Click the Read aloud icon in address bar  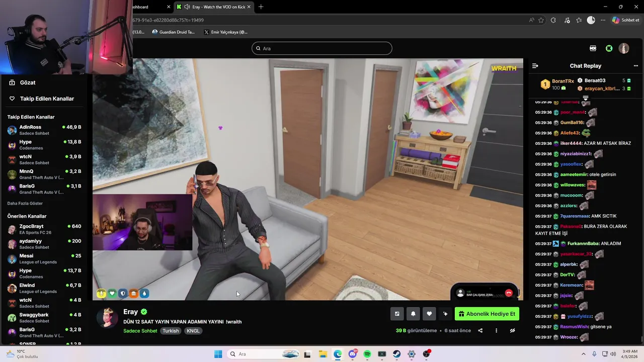(x=531, y=20)
